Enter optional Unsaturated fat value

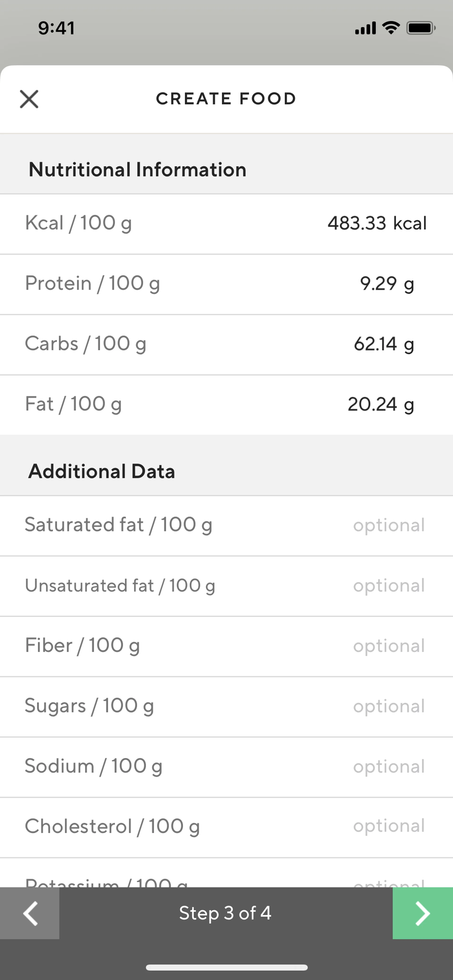tap(388, 586)
